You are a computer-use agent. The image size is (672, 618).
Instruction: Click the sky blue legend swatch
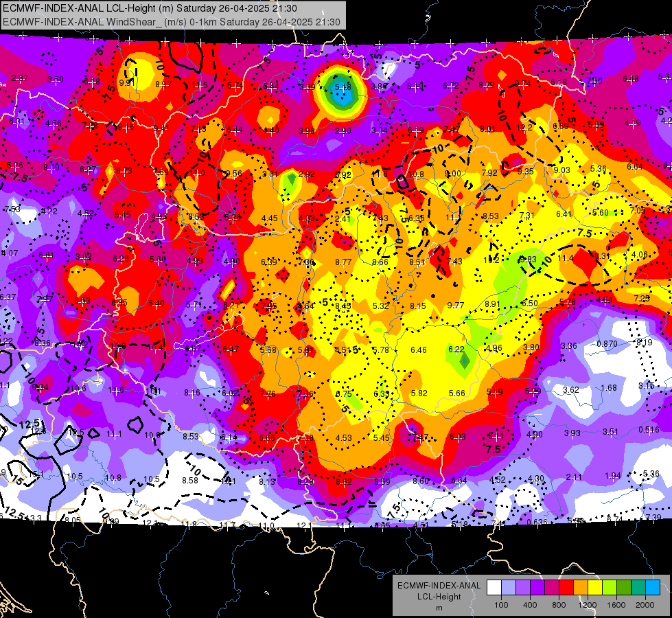click(x=653, y=588)
